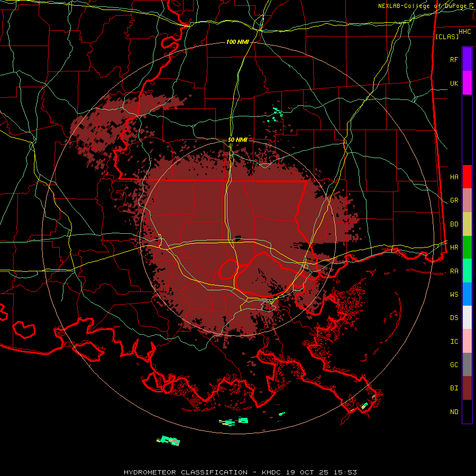
Task: Click the WS blue legend swatch
Action: [467, 294]
